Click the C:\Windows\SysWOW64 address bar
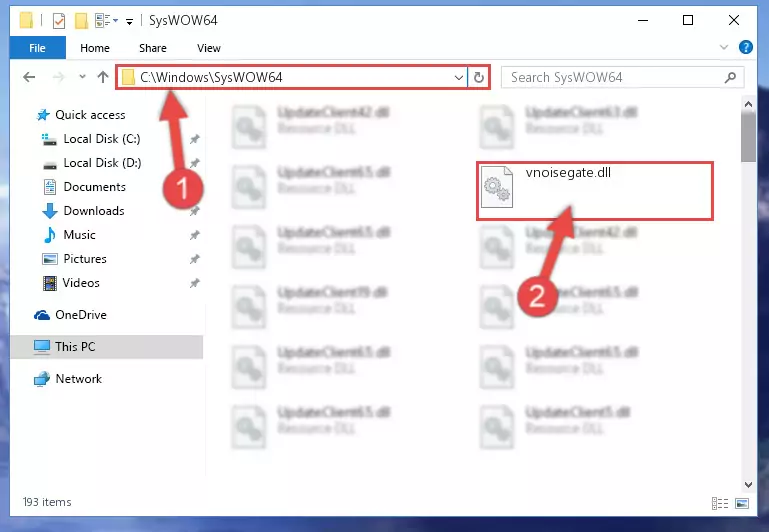Viewport: 769px width, 532px height. point(292,77)
